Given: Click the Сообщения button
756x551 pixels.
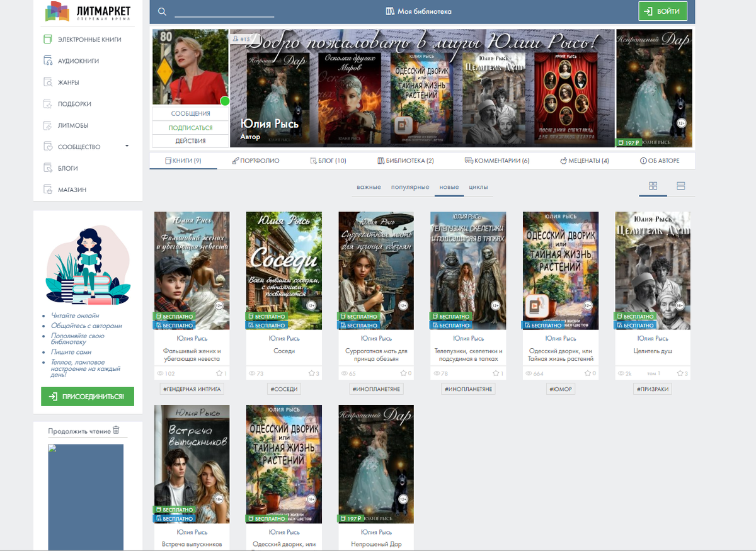Looking at the screenshot, I should [190, 113].
